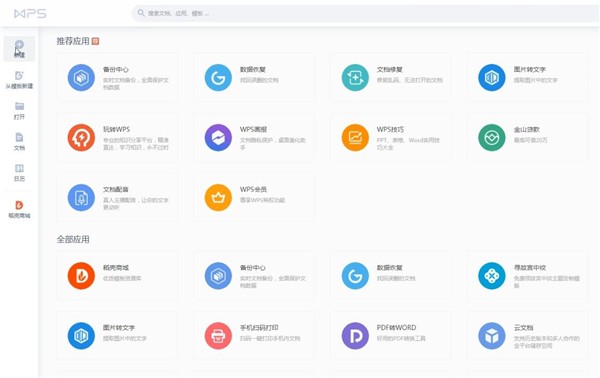Open the purple PDF转WORD app
This screenshot has height=378, width=600.
(x=391, y=336)
